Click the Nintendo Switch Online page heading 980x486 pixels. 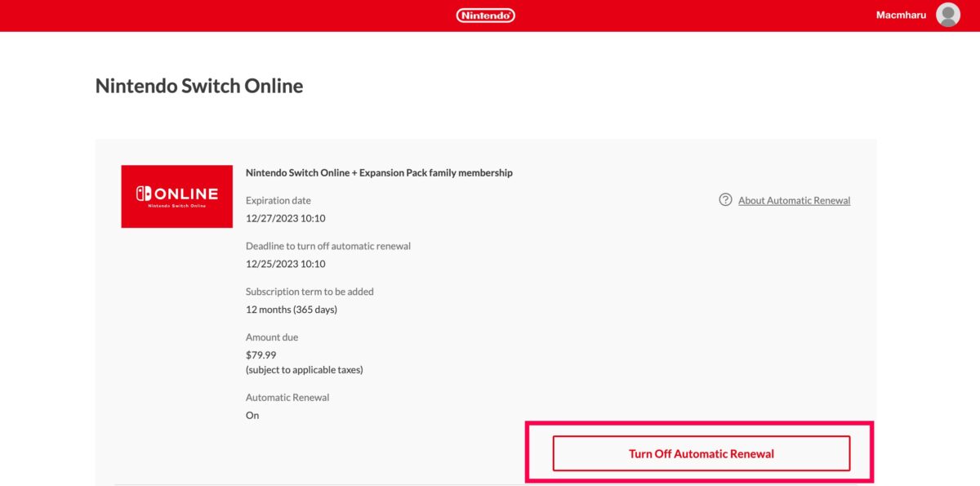tap(199, 86)
